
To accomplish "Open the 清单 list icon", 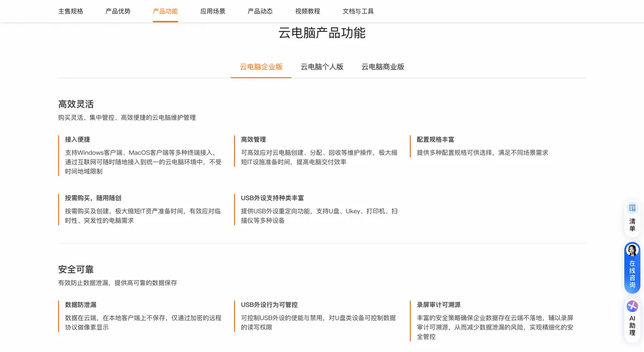I will 632,208.
